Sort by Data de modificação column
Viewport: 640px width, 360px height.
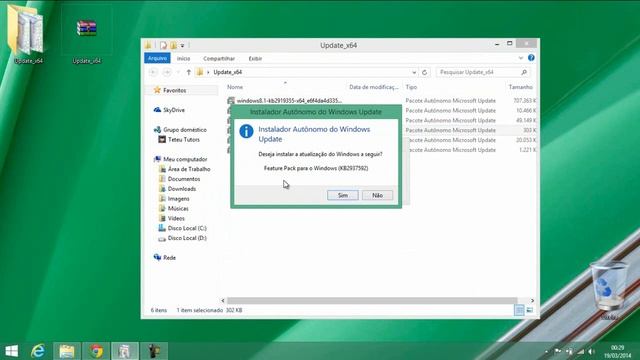pos(373,87)
